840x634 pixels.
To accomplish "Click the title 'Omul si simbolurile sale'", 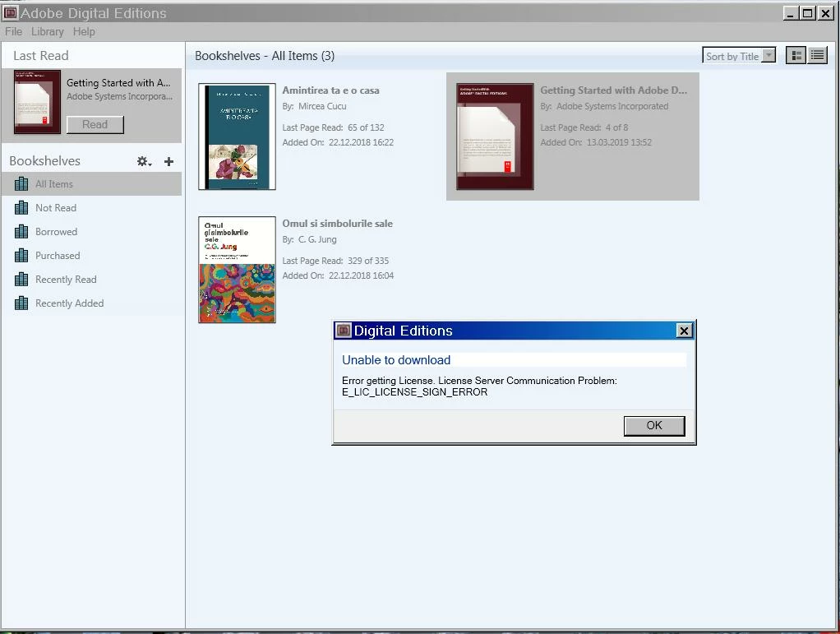I will 338,224.
